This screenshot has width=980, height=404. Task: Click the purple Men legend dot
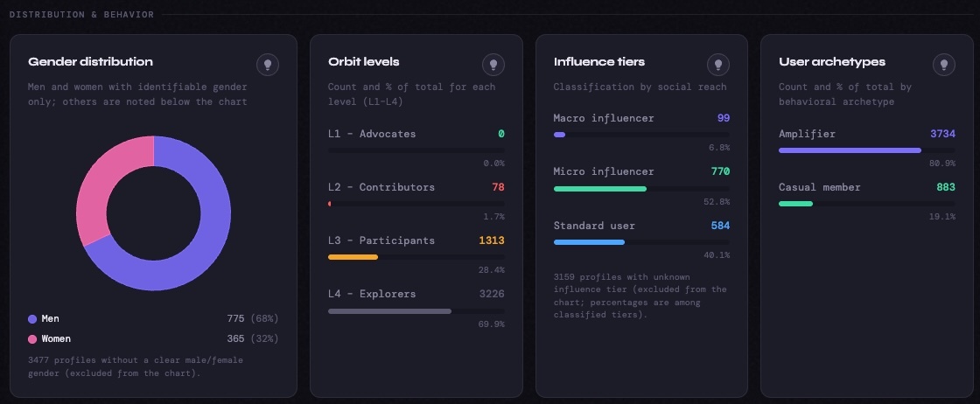[32, 319]
